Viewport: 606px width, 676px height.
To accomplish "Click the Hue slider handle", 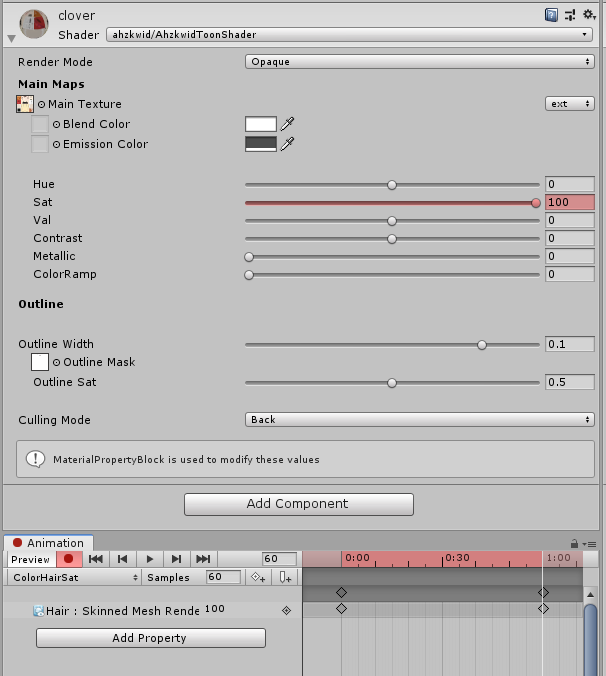I will [392, 185].
